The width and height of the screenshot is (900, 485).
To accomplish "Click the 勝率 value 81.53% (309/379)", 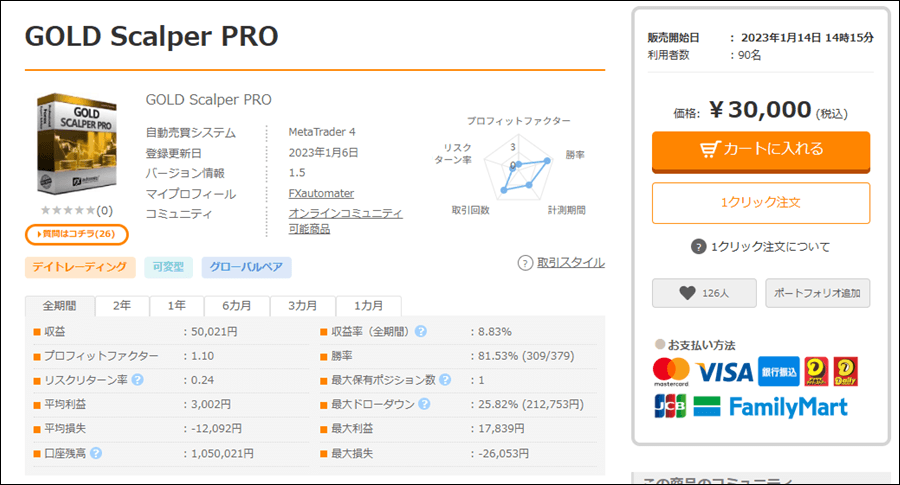I will coord(526,356).
